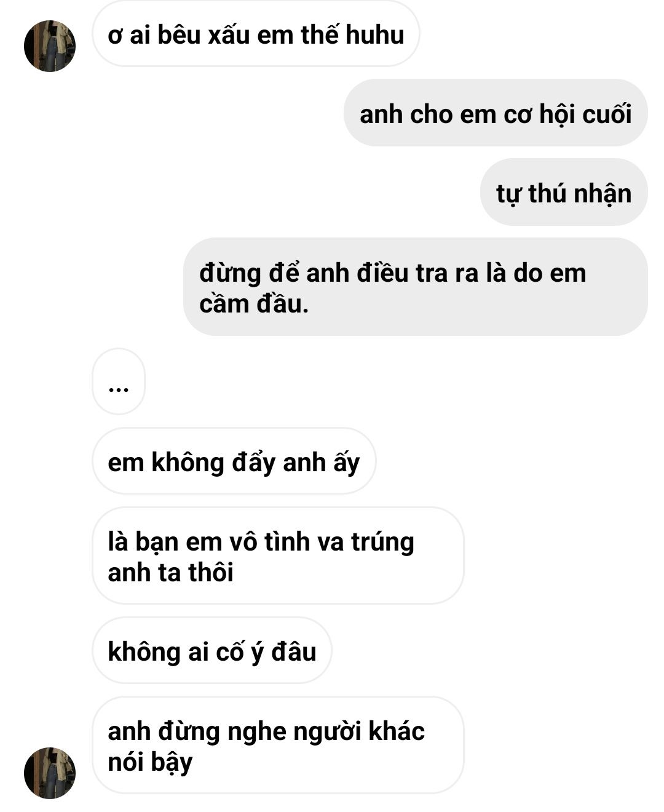Click the word 'nhận' in the gray bubble
Viewport: 664px width, 812px height.
(603, 194)
